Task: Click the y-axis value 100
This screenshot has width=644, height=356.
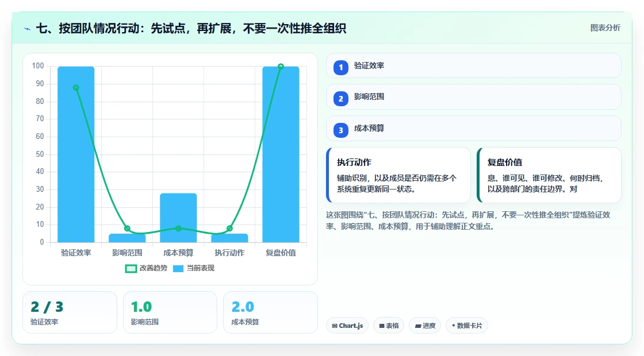Action: pyautogui.click(x=38, y=66)
